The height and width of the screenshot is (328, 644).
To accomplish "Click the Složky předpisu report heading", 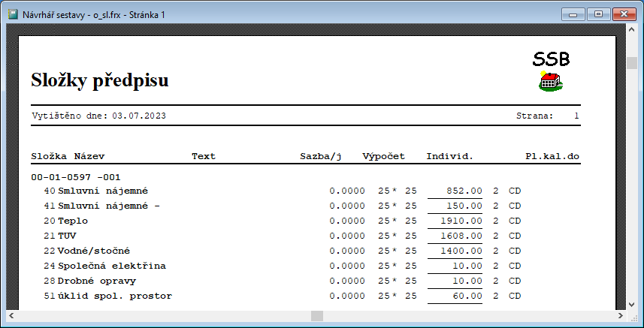I will (100, 80).
